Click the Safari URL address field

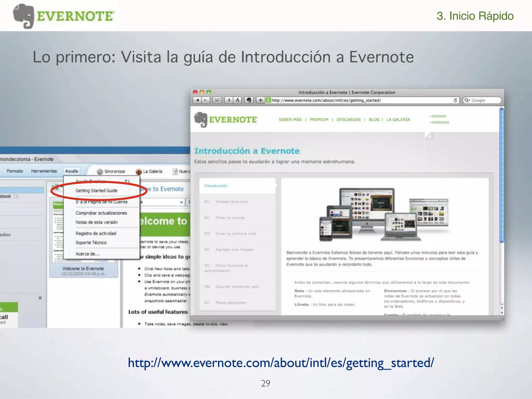pos(362,100)
